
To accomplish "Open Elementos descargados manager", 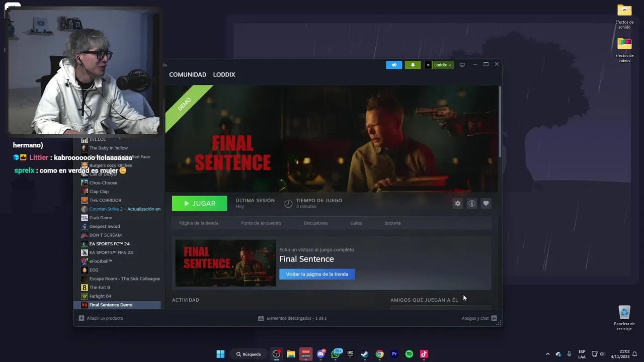I will click(x=292, y=318).
